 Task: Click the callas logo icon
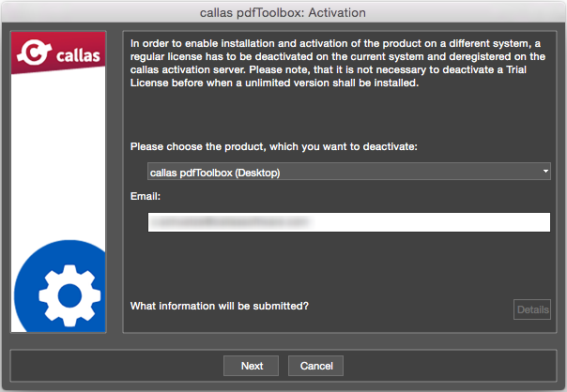tap(58, 53)
